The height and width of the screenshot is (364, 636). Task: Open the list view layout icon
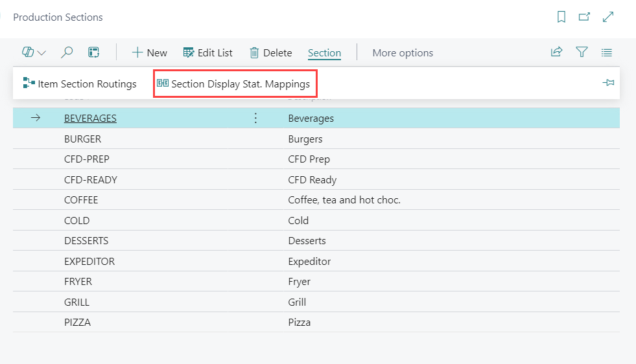coord(606,52)
